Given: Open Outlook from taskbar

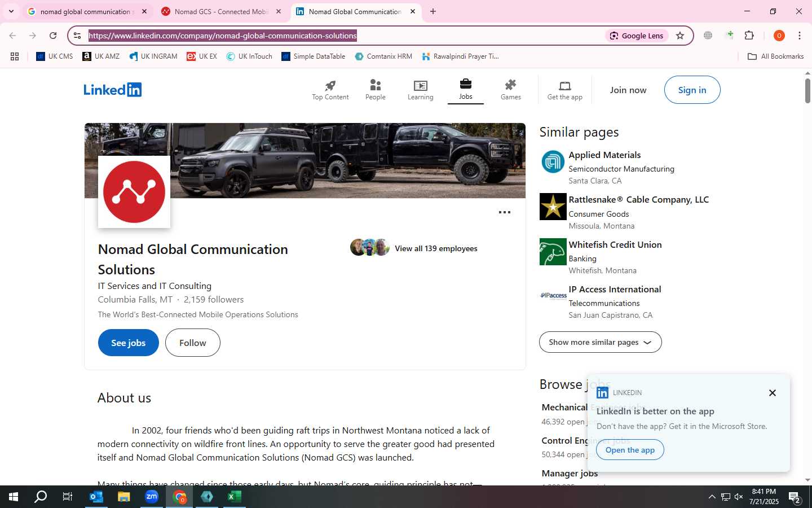Looking at the screenshot, I should point(96,497).
